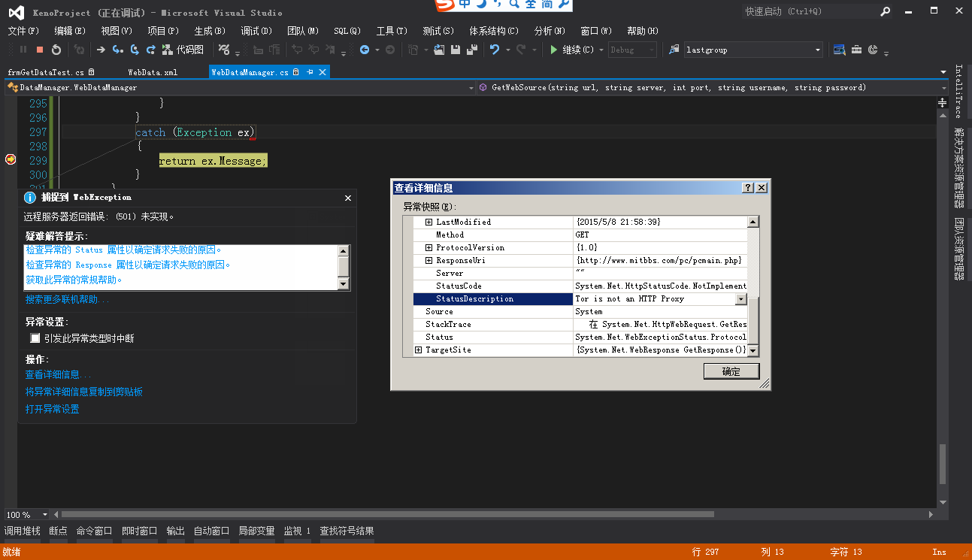This screenshot has width=972, height=560.
Task: Select the StatusCode property row
Action: 580,286
